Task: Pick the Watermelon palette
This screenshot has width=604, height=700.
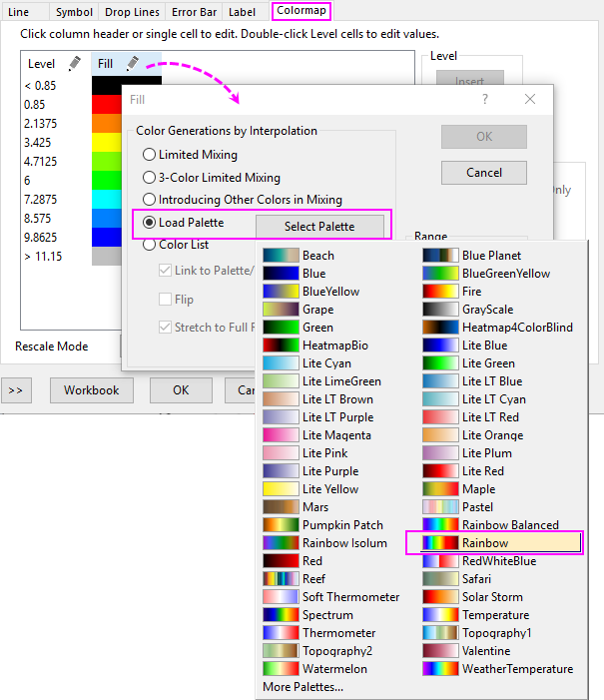Action: point(315,669)
